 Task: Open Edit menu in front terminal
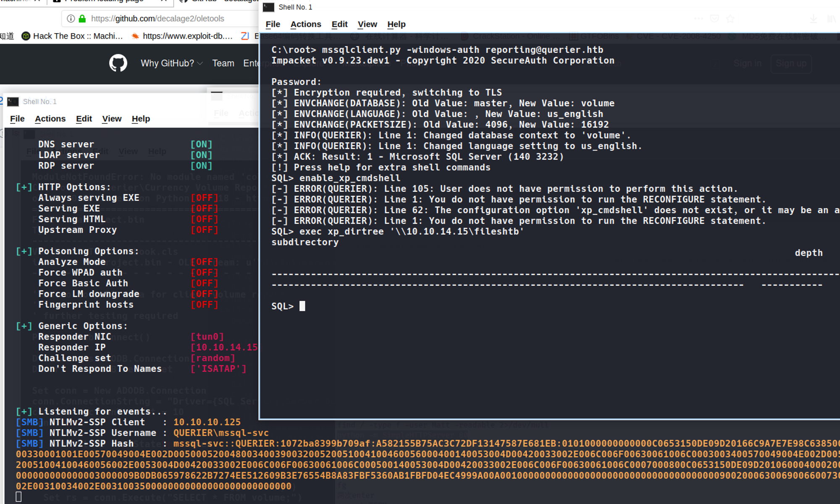pyautogui.click(x=339, y=24)
